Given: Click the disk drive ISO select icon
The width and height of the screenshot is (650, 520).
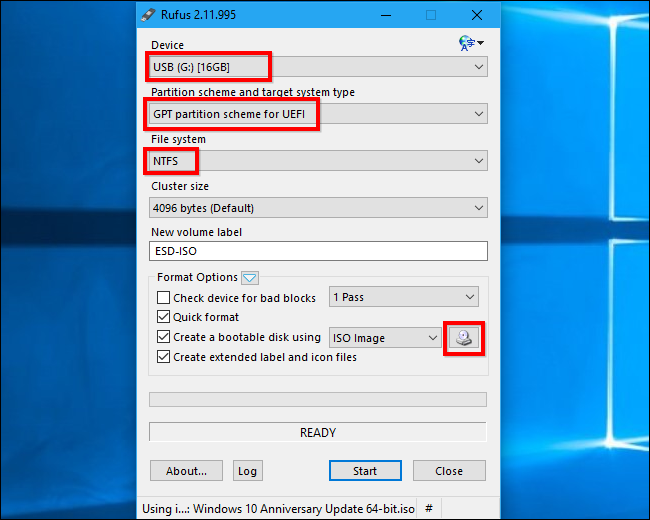Looking at the screenshot, I should [x=463, y=338].
